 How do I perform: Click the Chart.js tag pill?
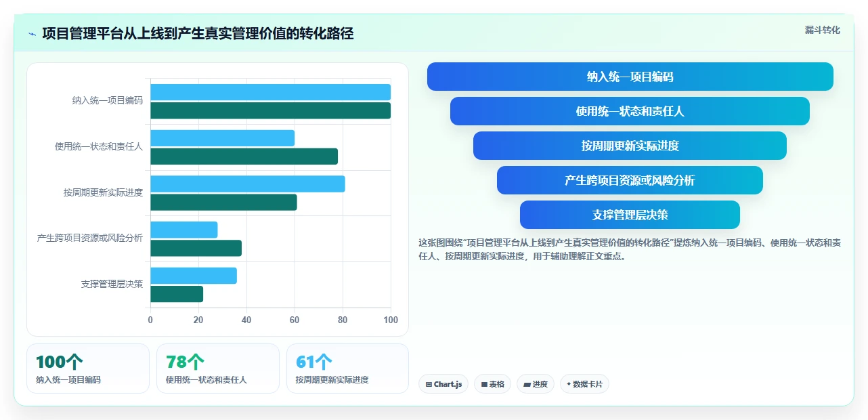point(443,384)
